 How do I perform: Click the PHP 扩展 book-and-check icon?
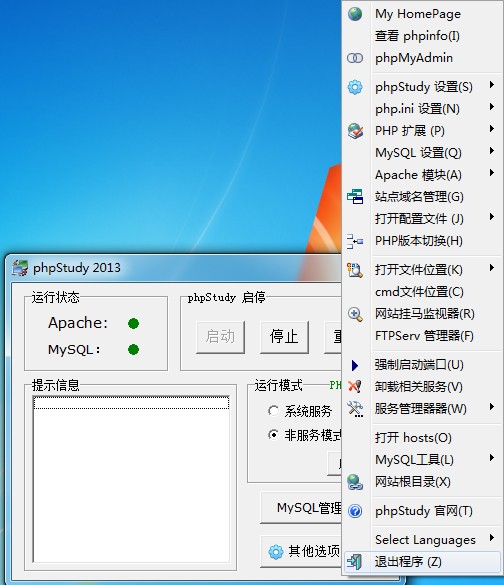click(355, 131)
